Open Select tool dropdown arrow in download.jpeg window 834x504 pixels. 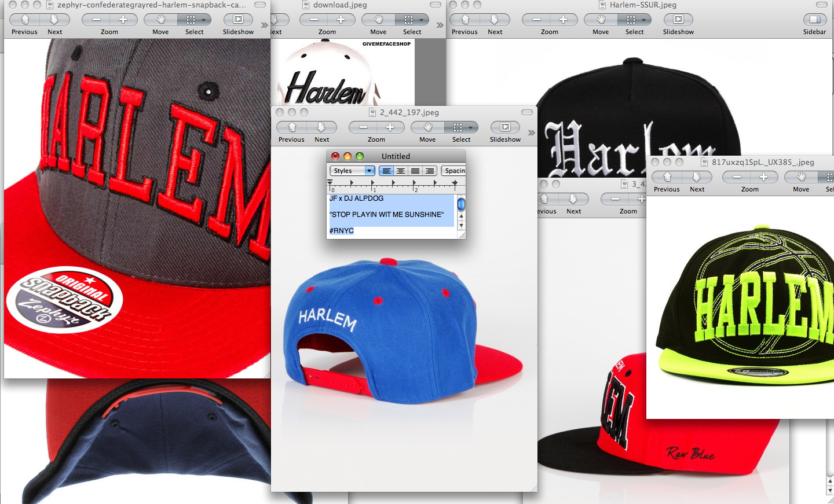(x=422, y=20)
